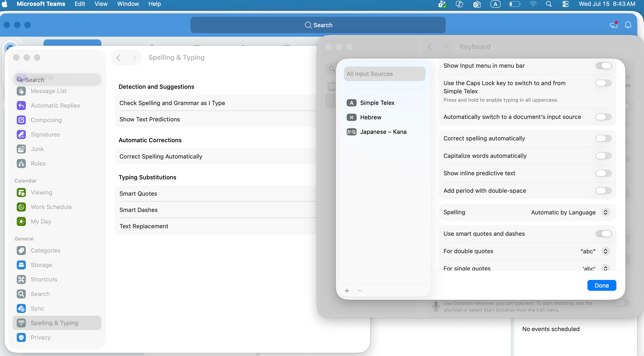This screenshot has width=644, height=356.
Task: Click the Composing pencil icon
Action: pyautogui.click(x=21, y=120)
